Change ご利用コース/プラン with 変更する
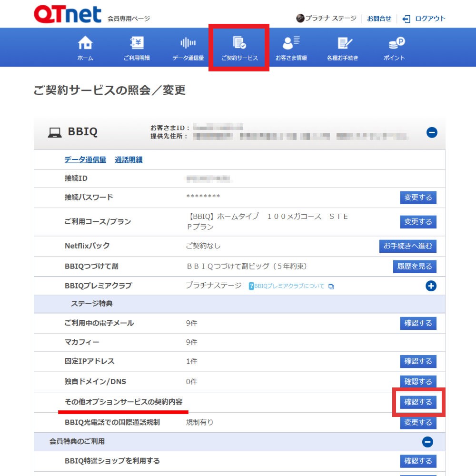 (x=418, y=222)
